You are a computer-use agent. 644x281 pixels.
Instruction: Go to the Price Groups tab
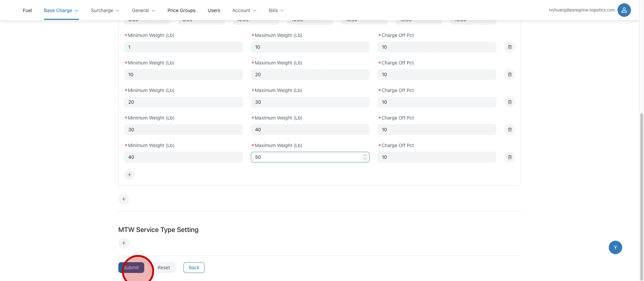coord(181,10)
